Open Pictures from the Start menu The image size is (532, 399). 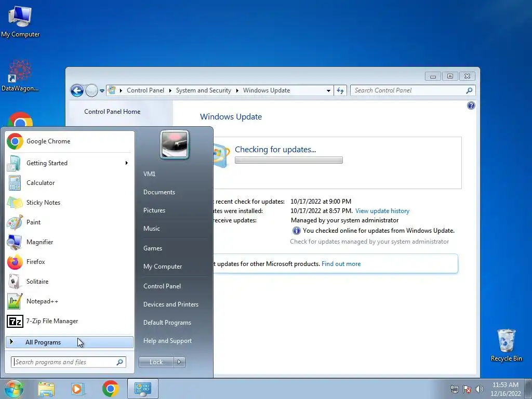(x=154, y=210)
